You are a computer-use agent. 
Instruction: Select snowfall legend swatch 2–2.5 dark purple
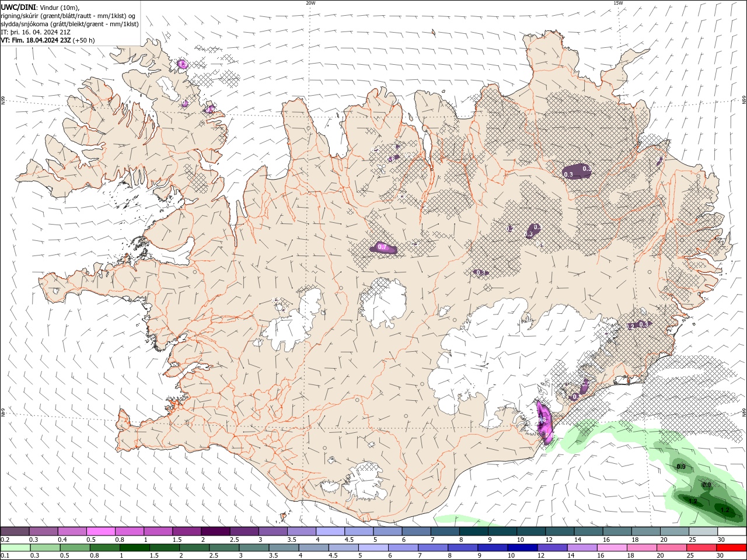click(x=215, y=531)
